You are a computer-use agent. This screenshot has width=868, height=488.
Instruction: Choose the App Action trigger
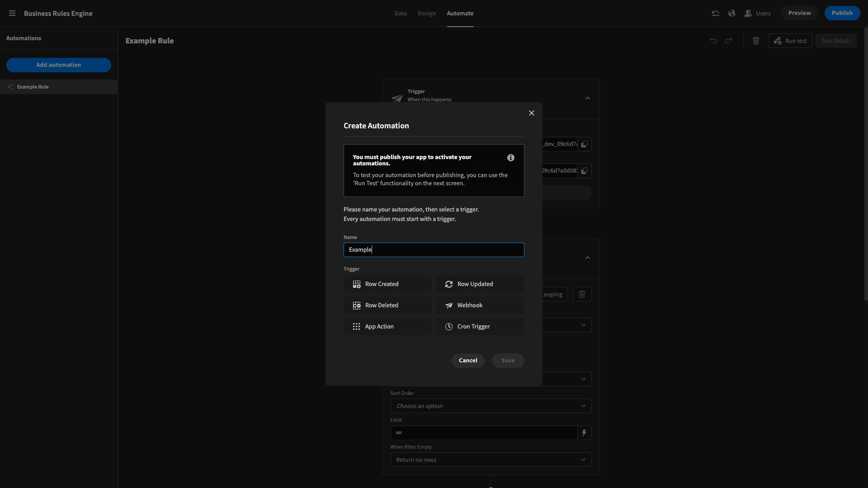coord(388,327)
